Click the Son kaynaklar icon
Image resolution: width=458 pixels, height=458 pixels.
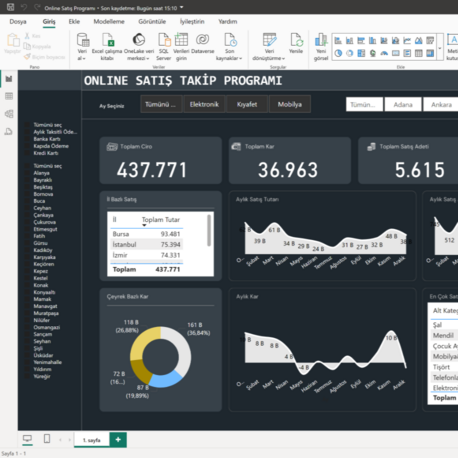tap(230, 39)
